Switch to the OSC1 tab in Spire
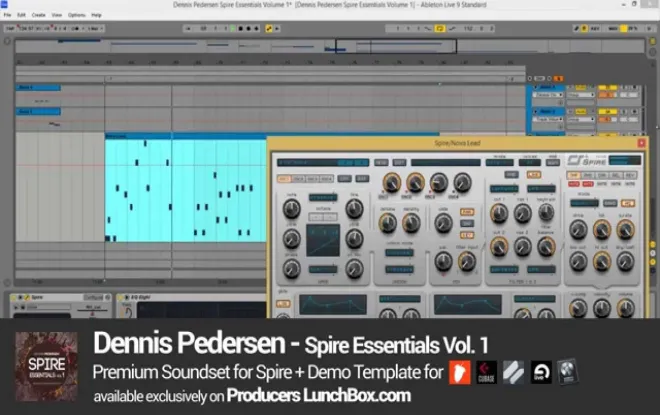 click(x=284, y=179)
